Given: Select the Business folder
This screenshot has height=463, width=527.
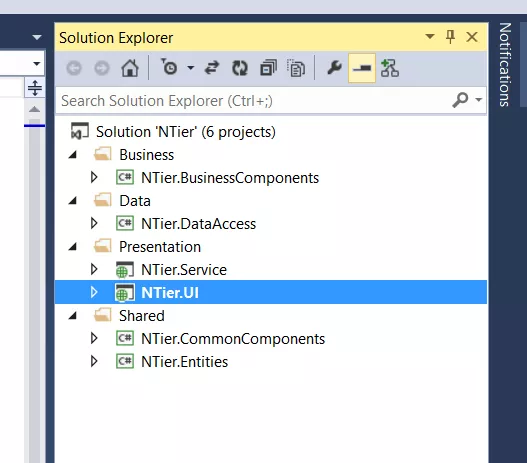Looking at the screenshot, I should [147, 155].
